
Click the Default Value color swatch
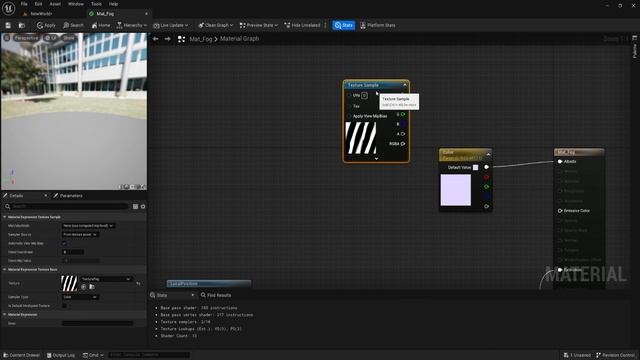pos(476,167)
